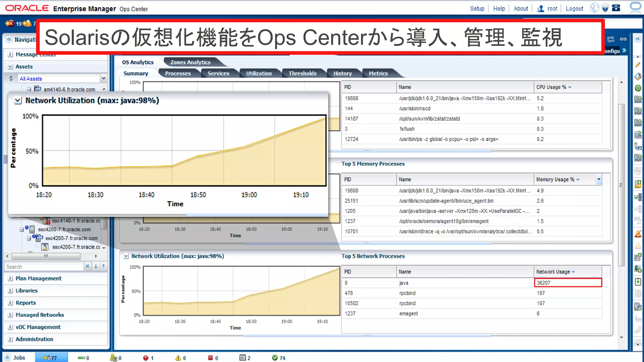Open the Processes tab
Image resolution: width=644 pixels, height=362 pixels.
coord(178,73)
